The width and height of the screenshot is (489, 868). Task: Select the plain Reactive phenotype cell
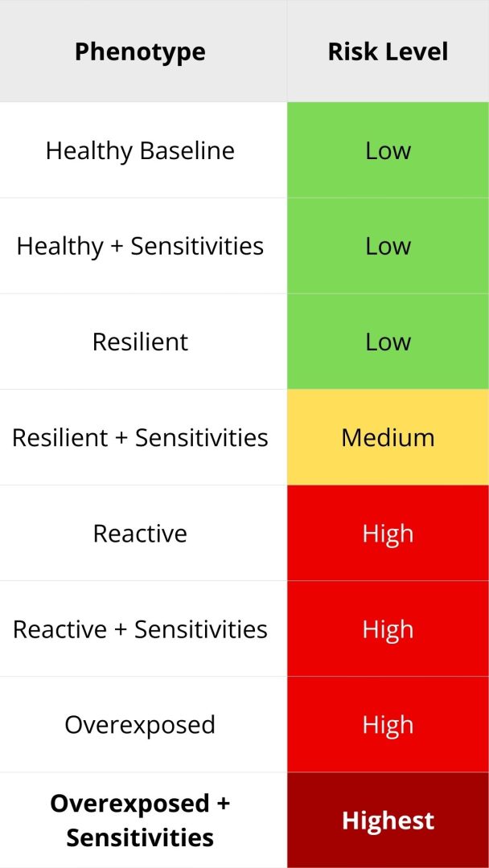tap(140, 533)
